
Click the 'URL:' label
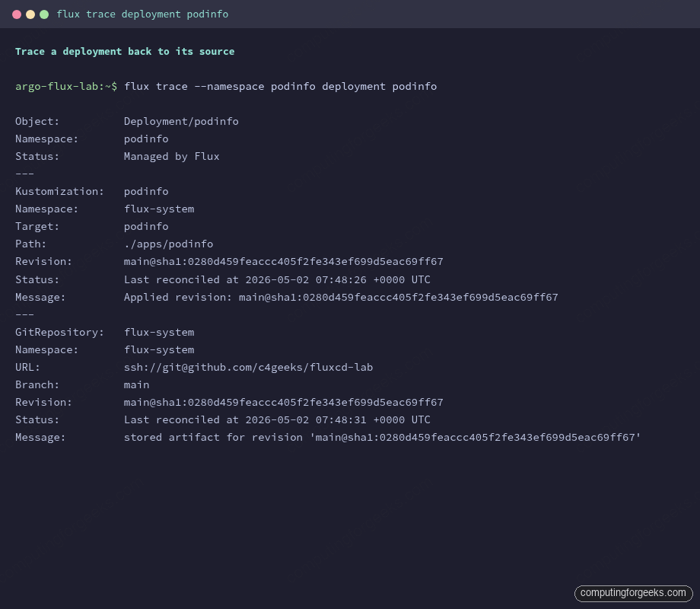pyautogui.click(x=27, y=367)
